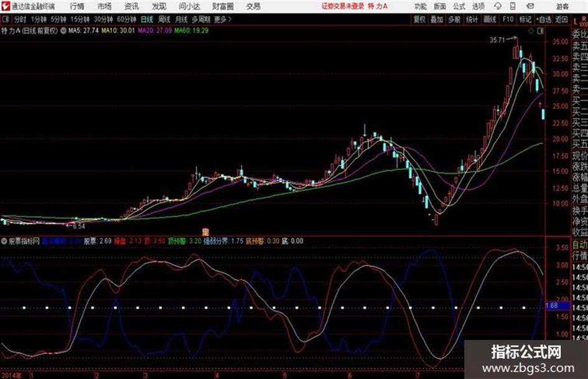Open the 资讯 menu
The image size is (588, 379).
[x=131, y=6]
